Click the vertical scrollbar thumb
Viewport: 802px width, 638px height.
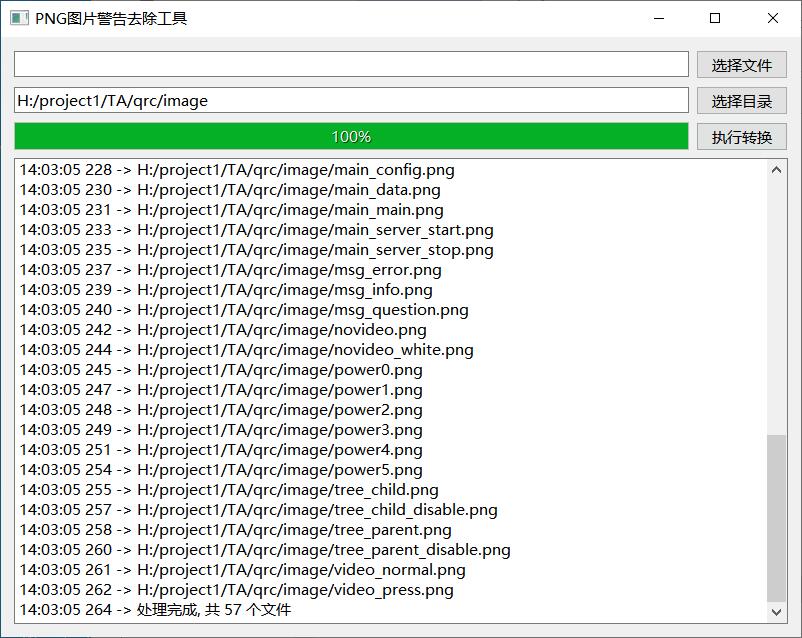point(776,517)
